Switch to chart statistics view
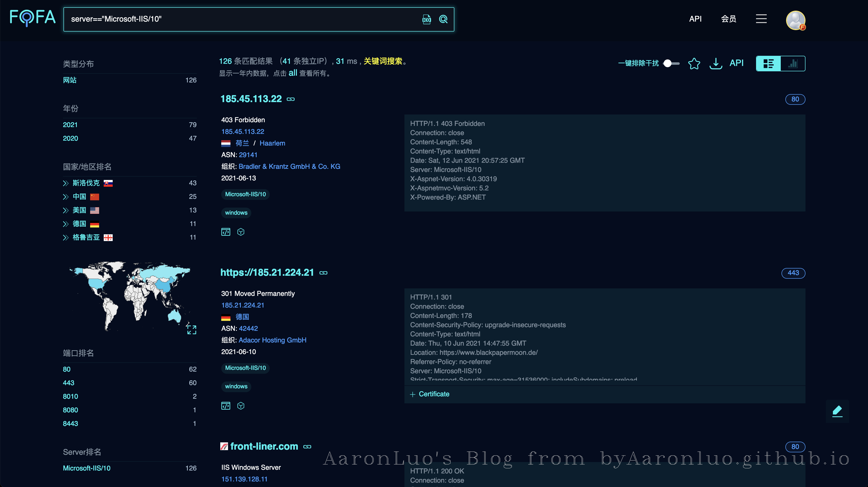Screen dimensions: 868x487 (x=793, y=63)
